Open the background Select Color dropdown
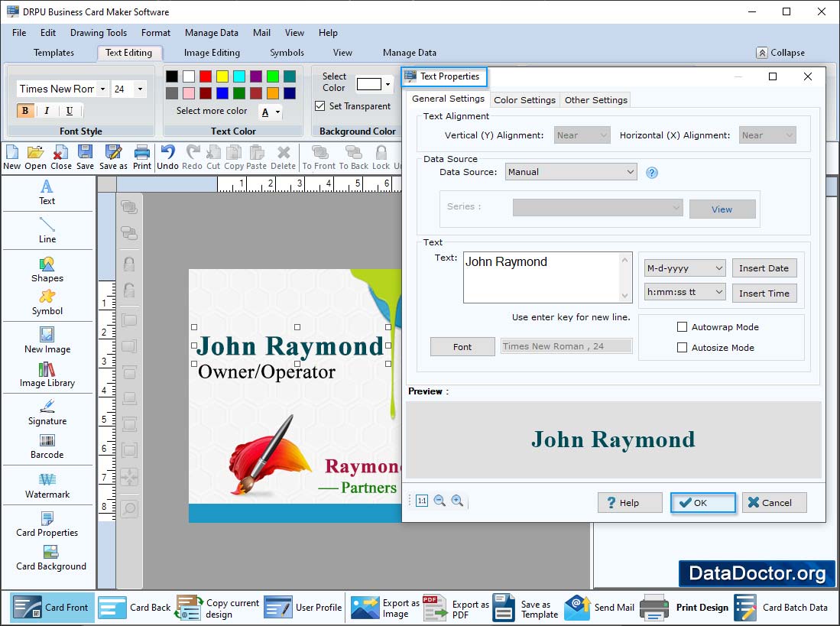 (x=388, y=84)
